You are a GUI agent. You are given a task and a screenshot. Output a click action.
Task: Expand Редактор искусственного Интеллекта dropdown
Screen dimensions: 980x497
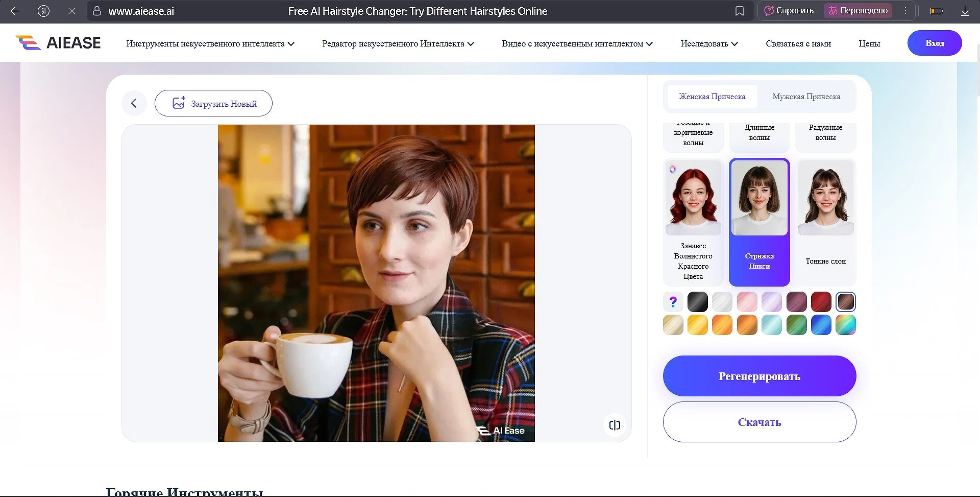pos(398,43)
